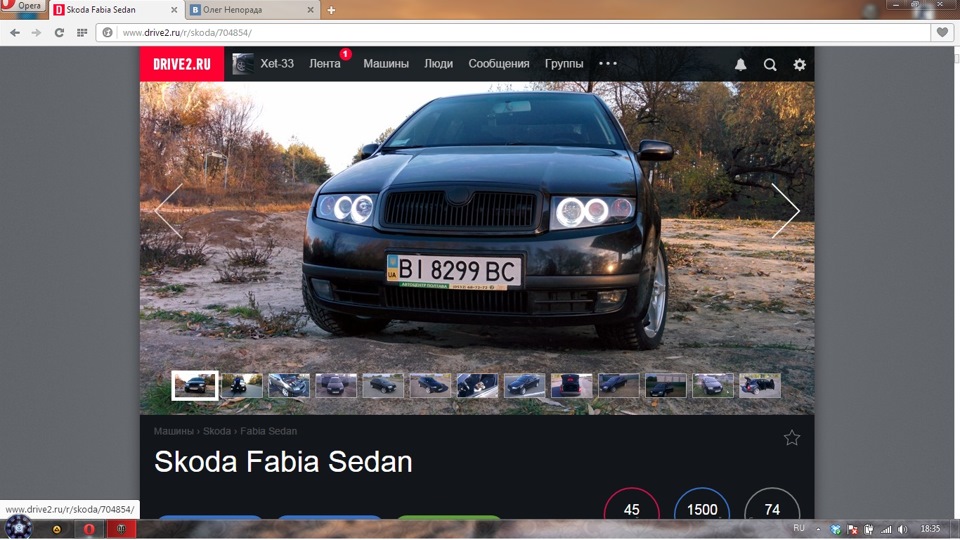Screen dimensions: 960x540
Task: Click the browser forward arrow
Action: 37,32
